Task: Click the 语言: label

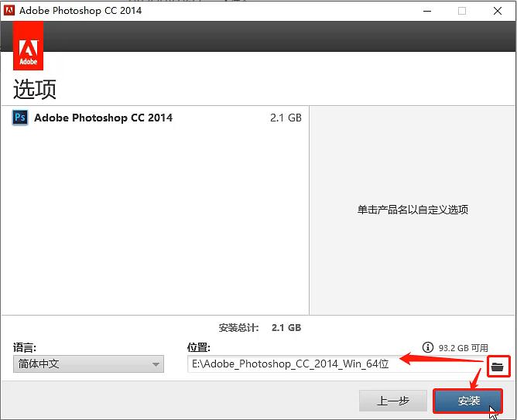Action: [25, 347]
